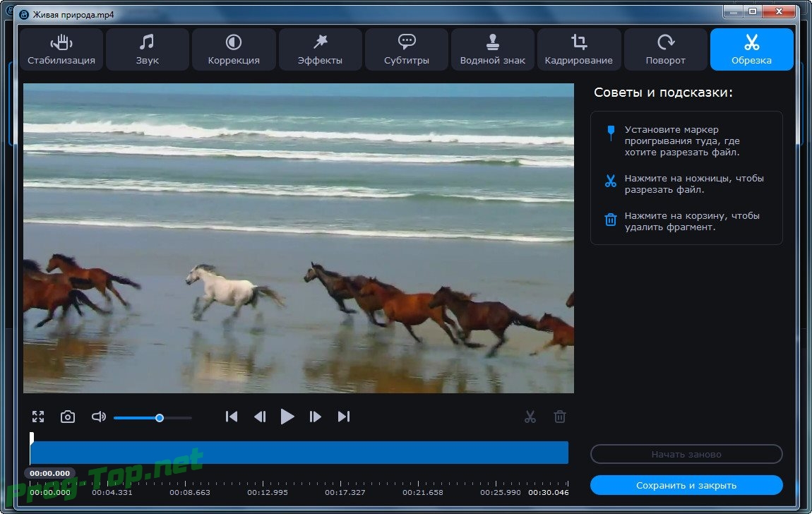
Task: Select the Эффекты tab
Action: coord(320,49)
